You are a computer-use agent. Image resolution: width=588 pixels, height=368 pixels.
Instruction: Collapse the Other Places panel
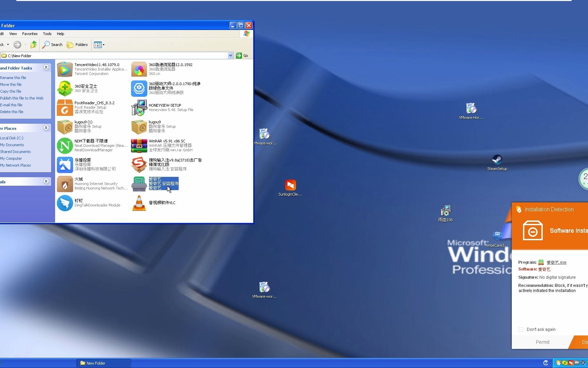pos(46,128)
